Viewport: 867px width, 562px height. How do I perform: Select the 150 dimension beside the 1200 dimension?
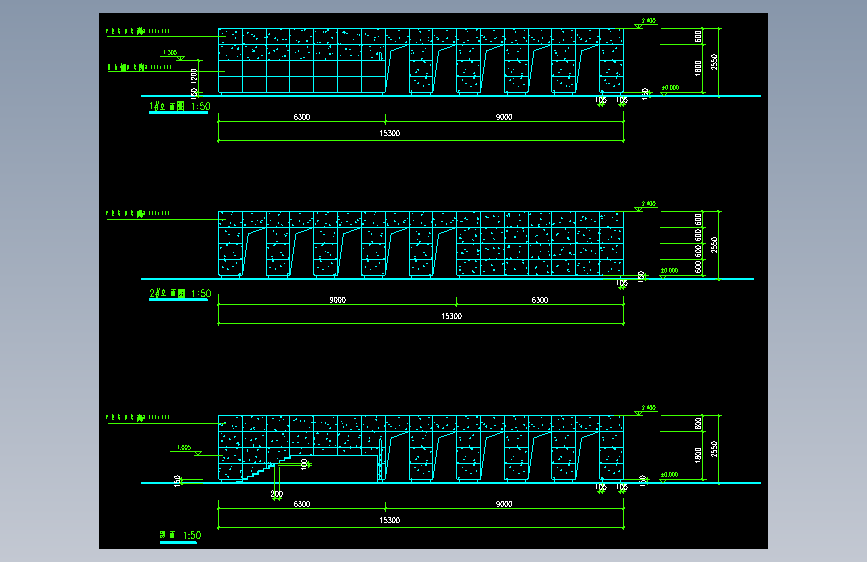(x=194, y=92)
